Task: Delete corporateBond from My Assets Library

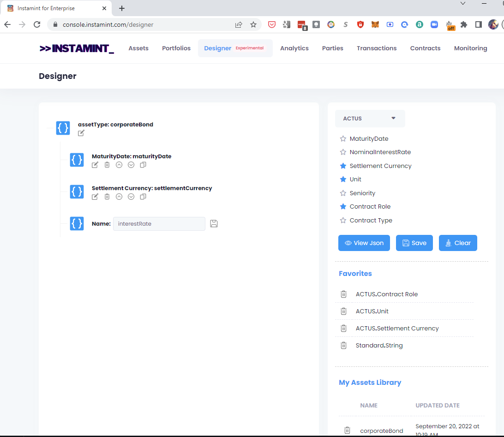Action: [348, 431]
